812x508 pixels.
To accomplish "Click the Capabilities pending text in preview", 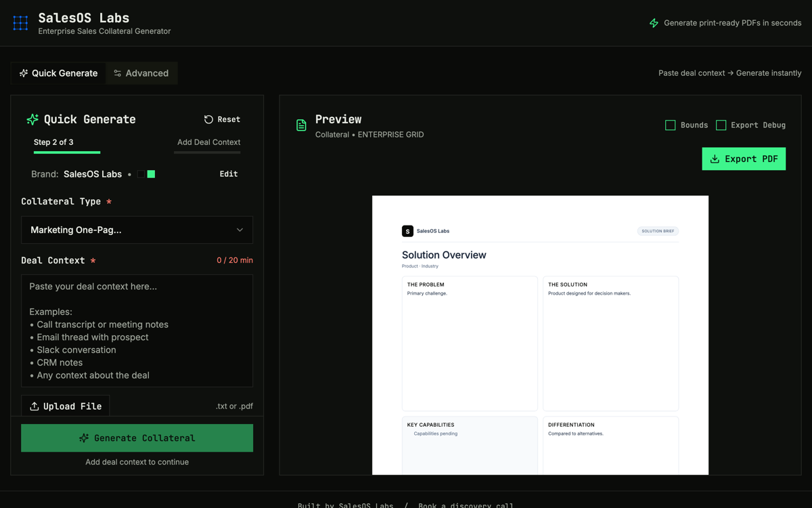I will (x=436, y=433).
